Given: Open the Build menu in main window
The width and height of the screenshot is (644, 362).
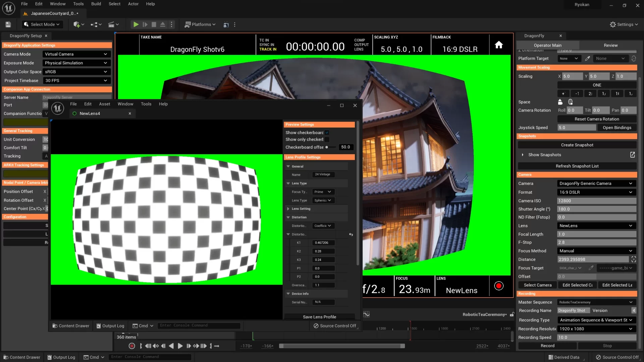Looking at the screenshot, I should pyautogui.click(x=96, y=4).
